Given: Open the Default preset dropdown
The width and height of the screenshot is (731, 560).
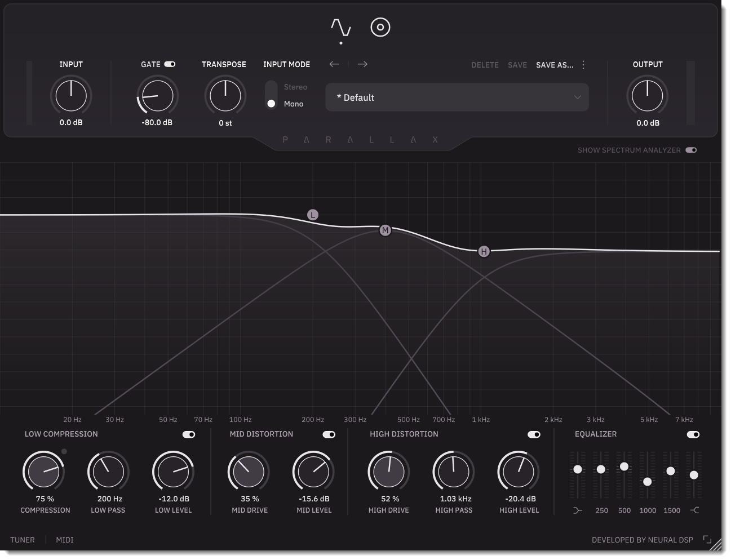Looking at the screenshot, I should coord(457,97).
